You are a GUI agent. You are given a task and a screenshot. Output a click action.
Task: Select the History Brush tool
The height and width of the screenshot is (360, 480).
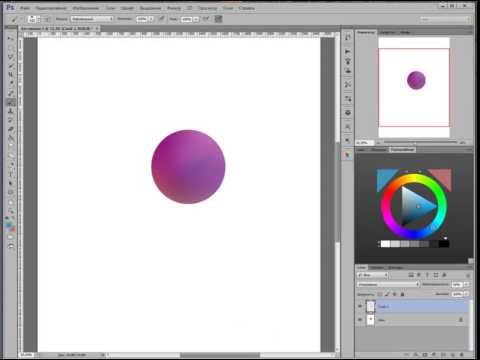11,120
